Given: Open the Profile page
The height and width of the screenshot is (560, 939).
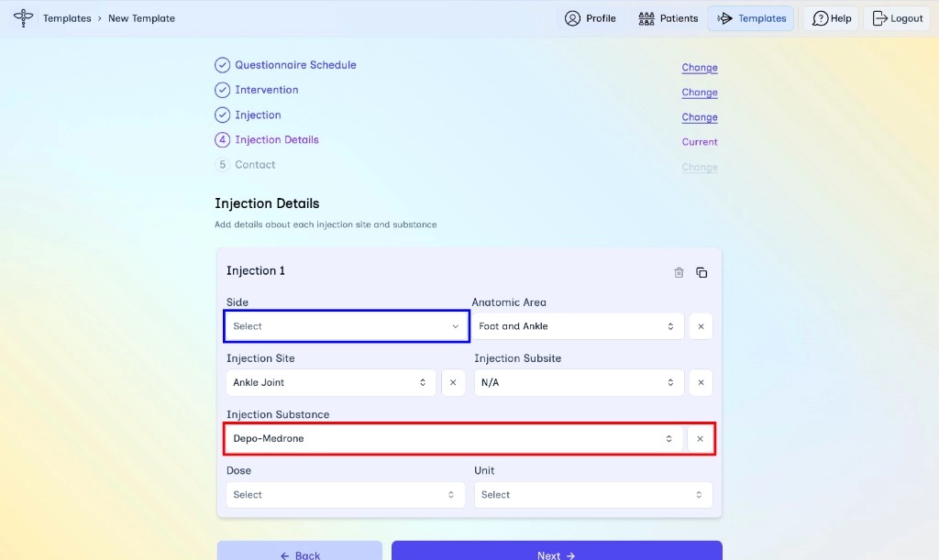Looking at the screenshot, I should point(590,18).
